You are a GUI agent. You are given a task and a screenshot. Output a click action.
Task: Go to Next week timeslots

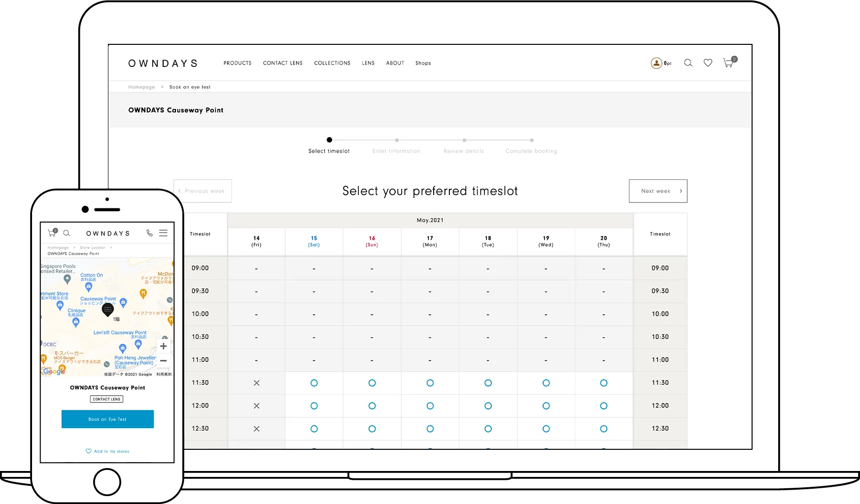(658, 191)
